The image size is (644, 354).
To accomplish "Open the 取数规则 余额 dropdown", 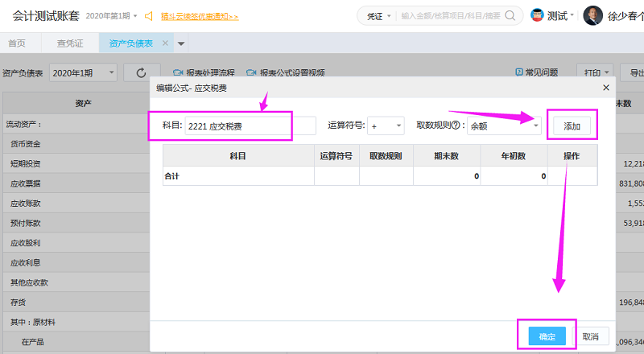I will click(x=504, y=126).
